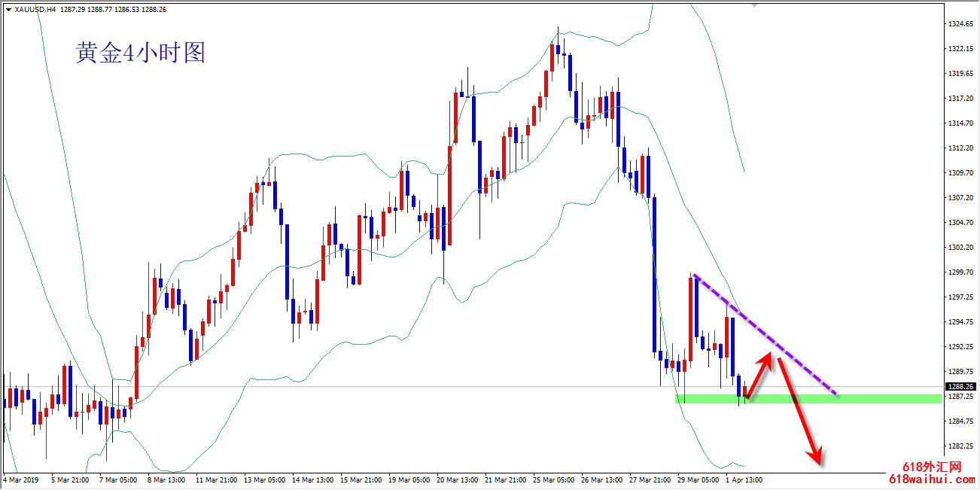
Task: Click the black current-price tag on axis
Action: click(960, 387)
